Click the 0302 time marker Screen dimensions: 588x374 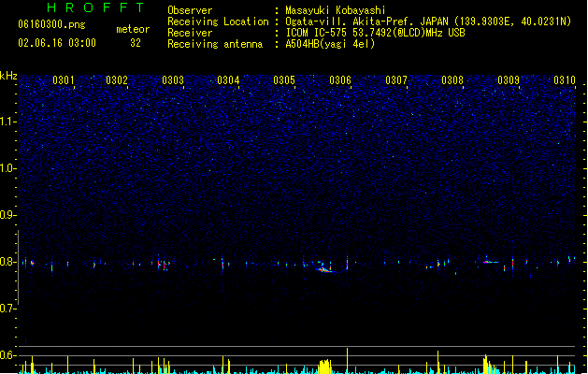tap(117, 80)
